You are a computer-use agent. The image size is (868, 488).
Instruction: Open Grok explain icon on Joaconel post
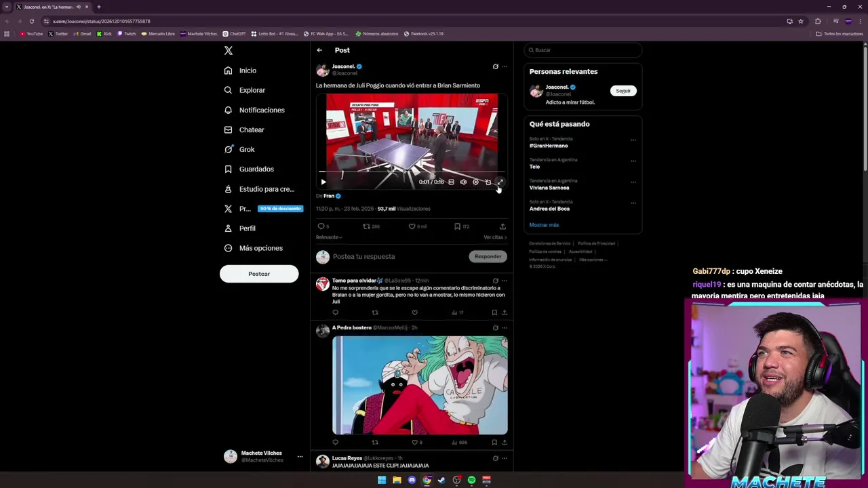[x=495, y=66]
